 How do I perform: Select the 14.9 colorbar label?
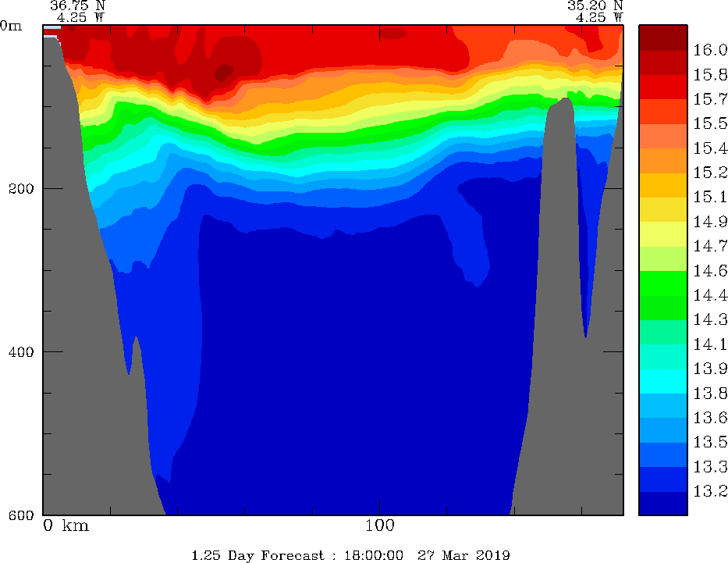[710, 222]
